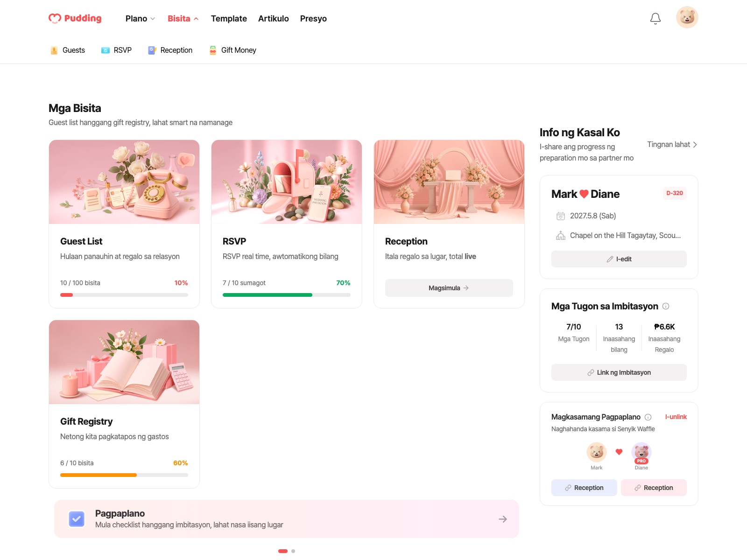Viewport: 747px width, 560px height.
Task: Switch to the Gift Money sub-tab
Action: click(x=233, y=50)
